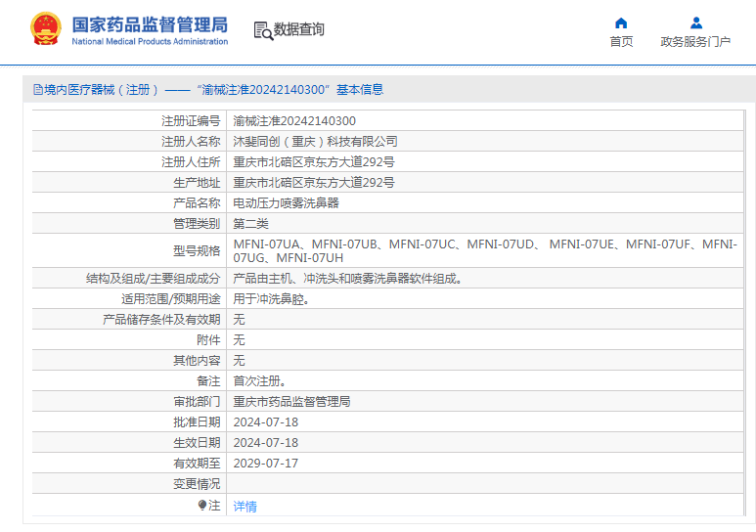756x532 pixels.
Task: Select 沐斐同创（重庆）科技有限公司 cell
Action: pyautogui.click(x=315, y=142)
